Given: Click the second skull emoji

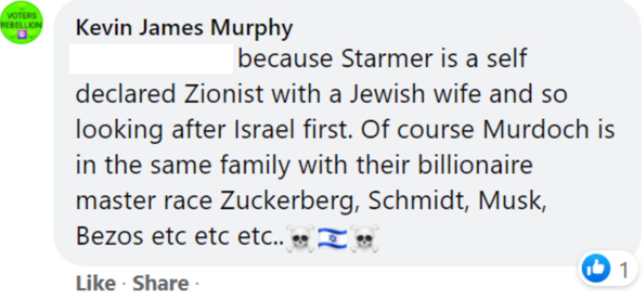Looking at the screenshot, I should coord(364,238).
